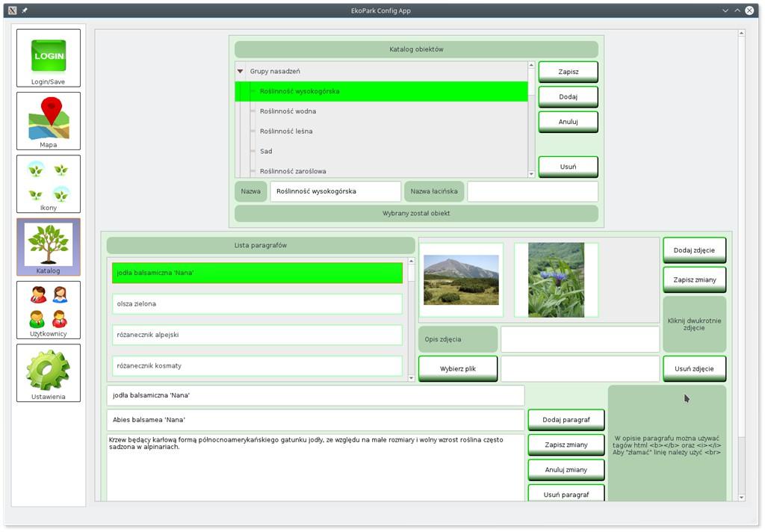
Task: Click Zapisz zmiany under Dodaj zdjęcie
Action: 694,279
